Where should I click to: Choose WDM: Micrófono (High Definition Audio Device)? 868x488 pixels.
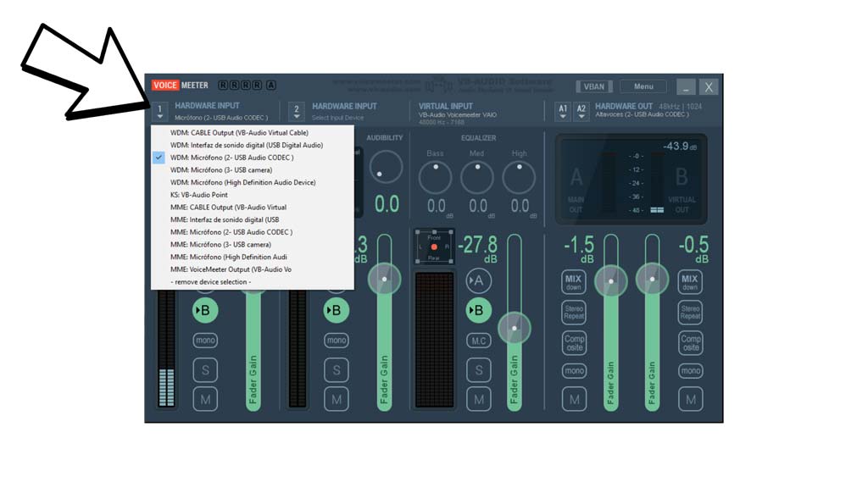point(253,183)
